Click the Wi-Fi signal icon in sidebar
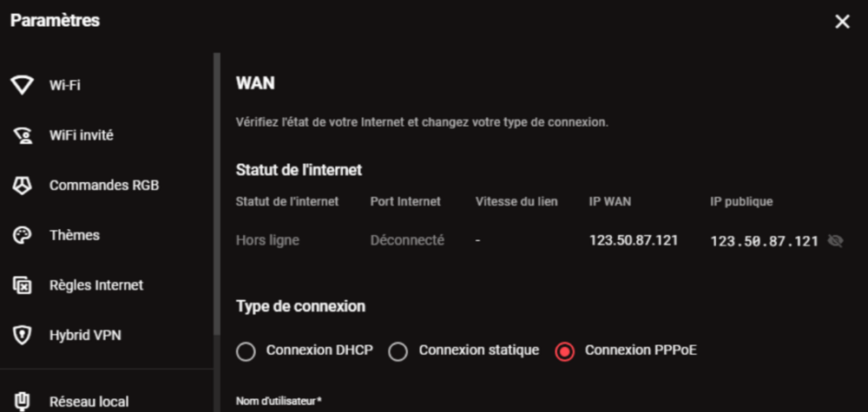 click(23, 85)
